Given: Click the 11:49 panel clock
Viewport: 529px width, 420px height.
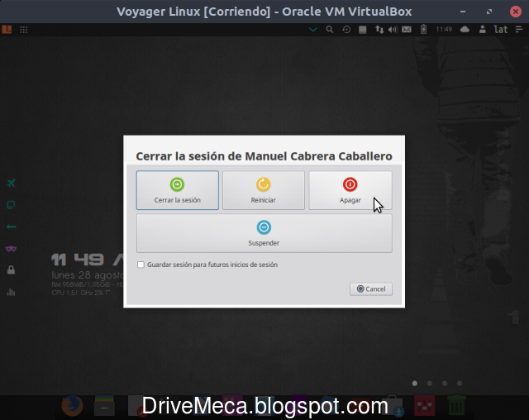Looking at the screenshot, I should 444,29.
